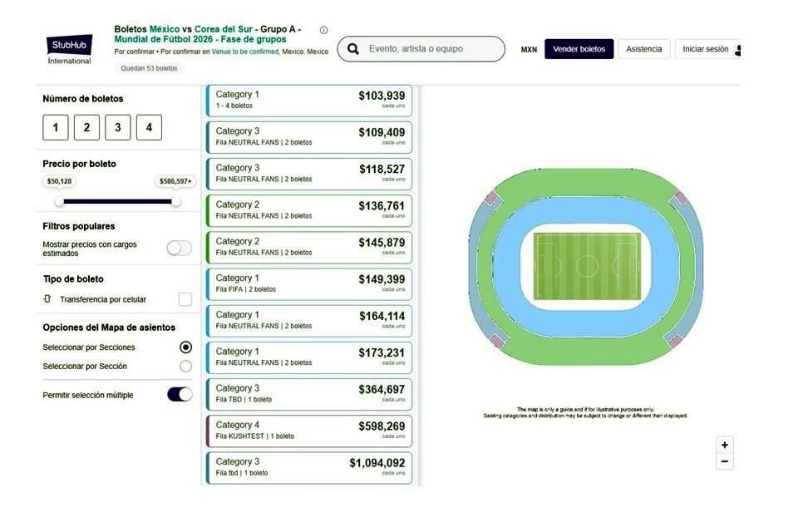The height and width of the screenshot is (532, 798).
Task: Select the $103,939 Category 1 listing
Action: 309,100
